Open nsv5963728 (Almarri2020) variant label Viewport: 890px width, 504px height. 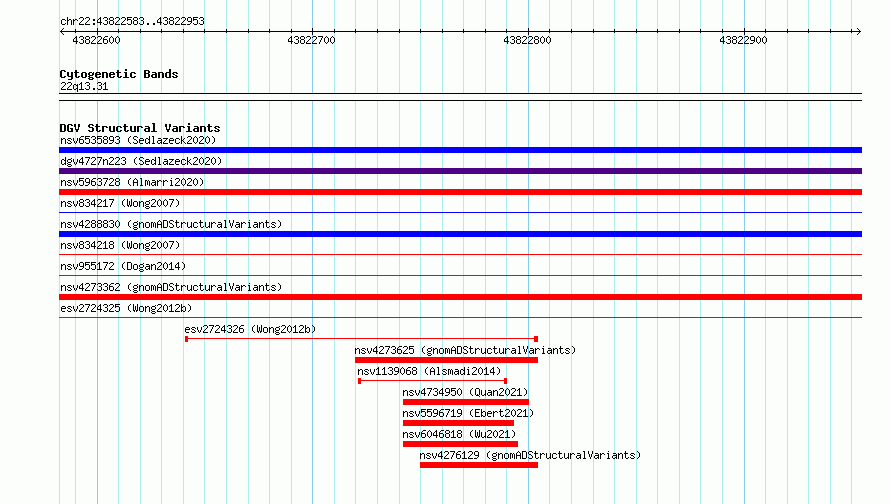point(132,182)
